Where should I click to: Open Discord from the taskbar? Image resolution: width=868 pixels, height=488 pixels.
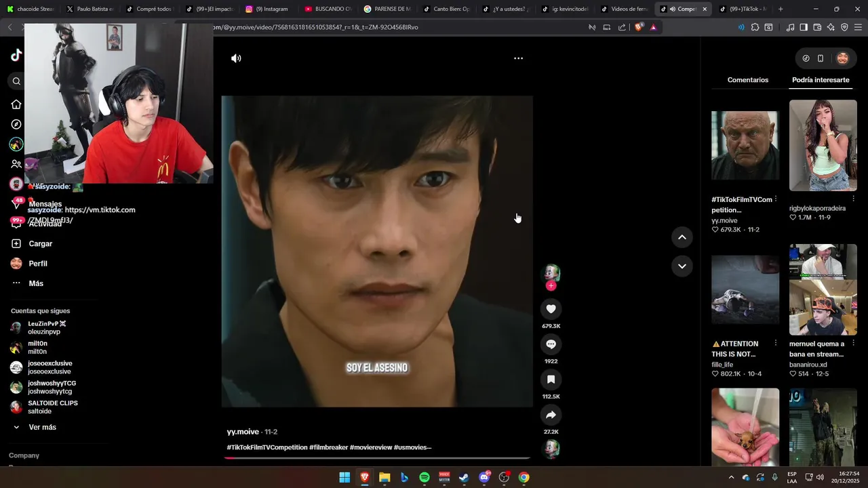(x=484, y=477)
